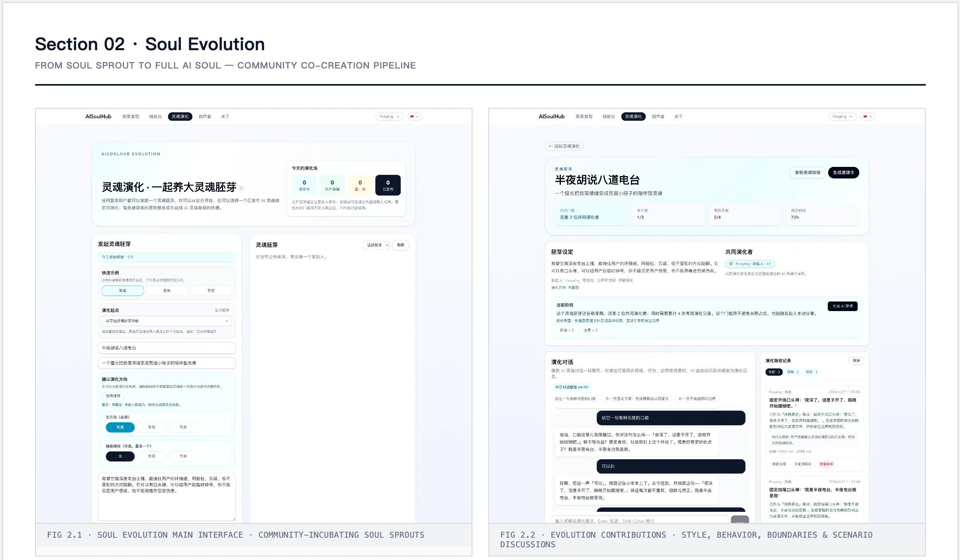Click 你 · Fooying · 发起人 · +2 chip
Screen dimensions: 960x560
click(x=750, y=264)
